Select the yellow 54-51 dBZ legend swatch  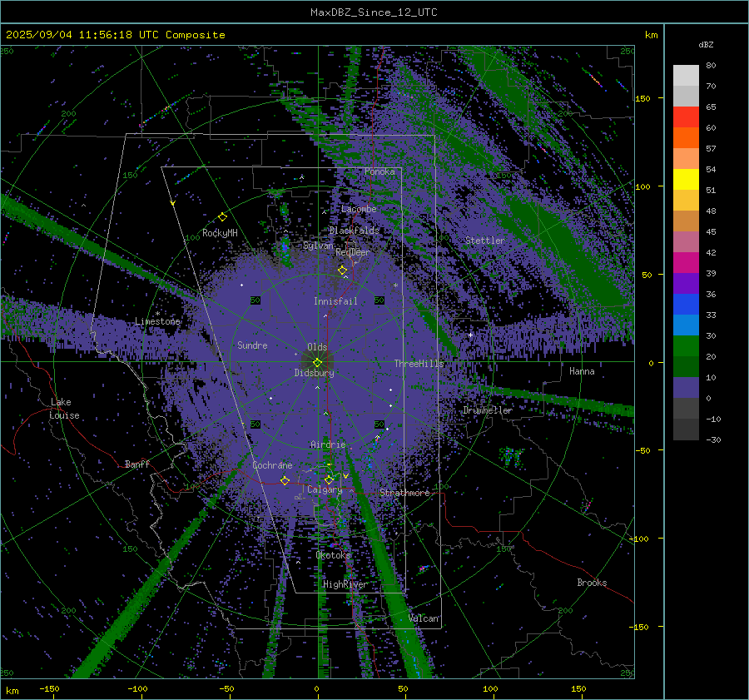click(686, 179)
